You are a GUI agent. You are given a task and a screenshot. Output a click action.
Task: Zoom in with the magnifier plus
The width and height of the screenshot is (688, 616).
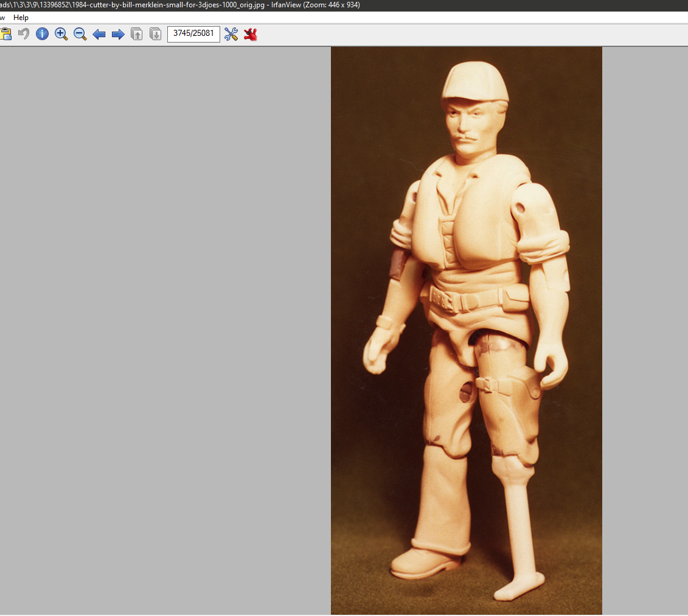click(x=61, y=34)
